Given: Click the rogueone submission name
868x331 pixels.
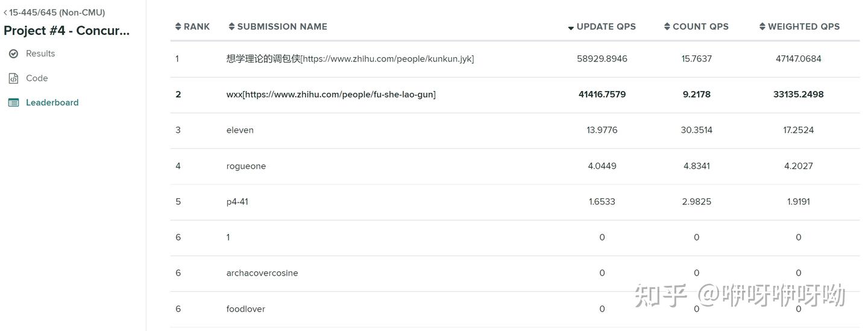Looking at the screenshot, I should (x=246, y=166).
